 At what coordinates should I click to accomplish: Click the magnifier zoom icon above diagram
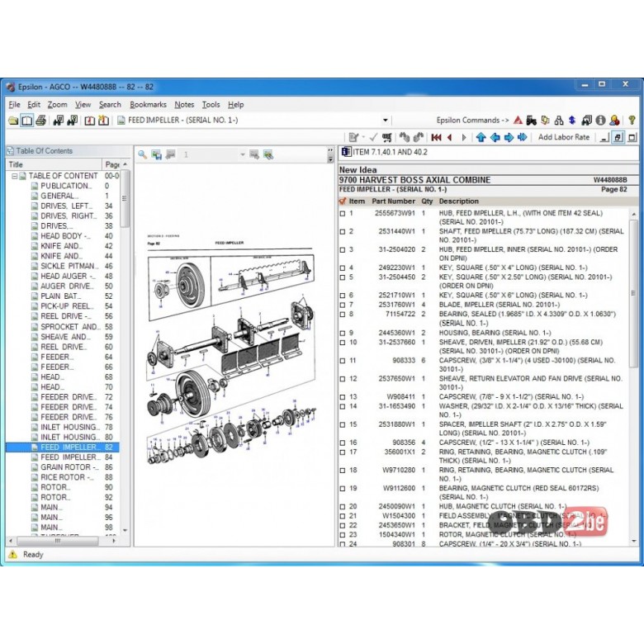pyautogui.click(x=143, y=155)
